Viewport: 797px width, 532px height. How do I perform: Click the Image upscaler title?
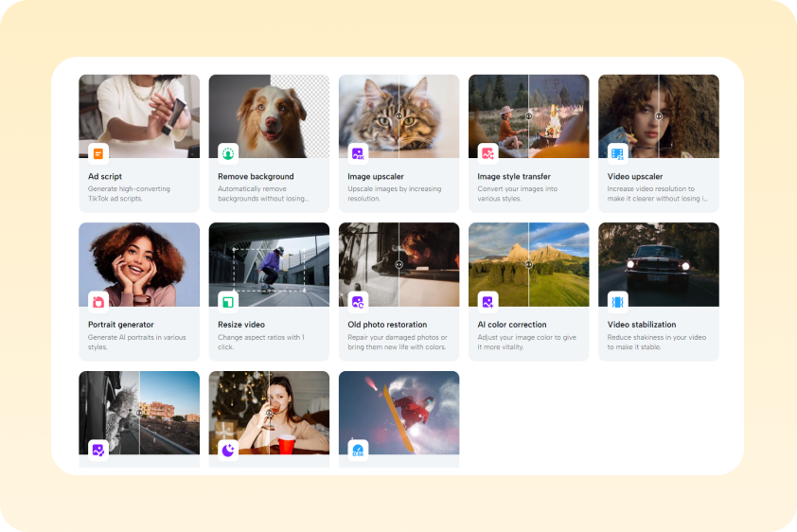376,176
